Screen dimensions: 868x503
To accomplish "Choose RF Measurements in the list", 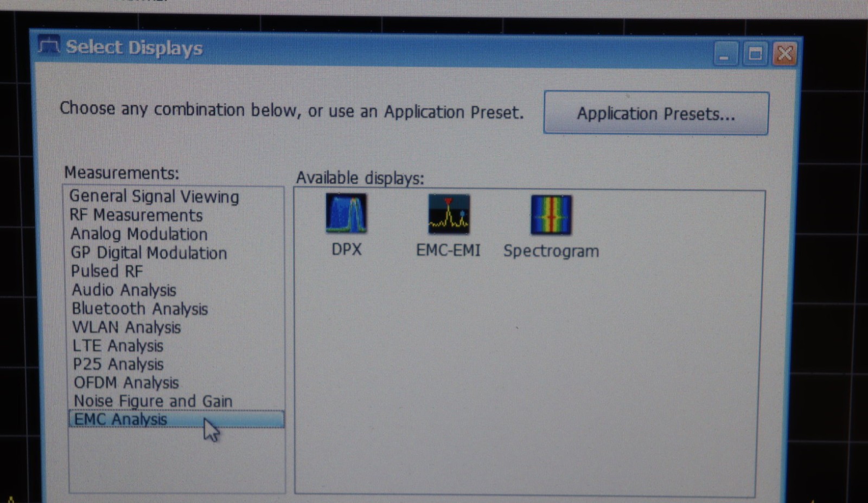I will pyautogui.click(x=136, y=215).
